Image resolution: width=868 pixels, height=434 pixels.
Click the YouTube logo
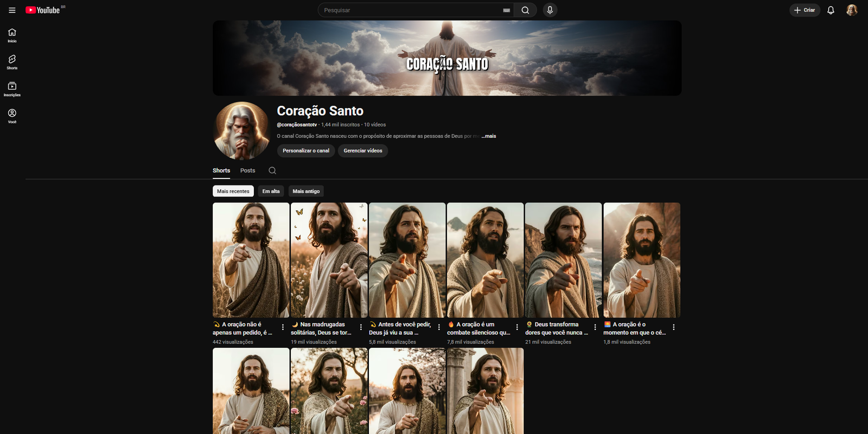(x=43, y=10)
